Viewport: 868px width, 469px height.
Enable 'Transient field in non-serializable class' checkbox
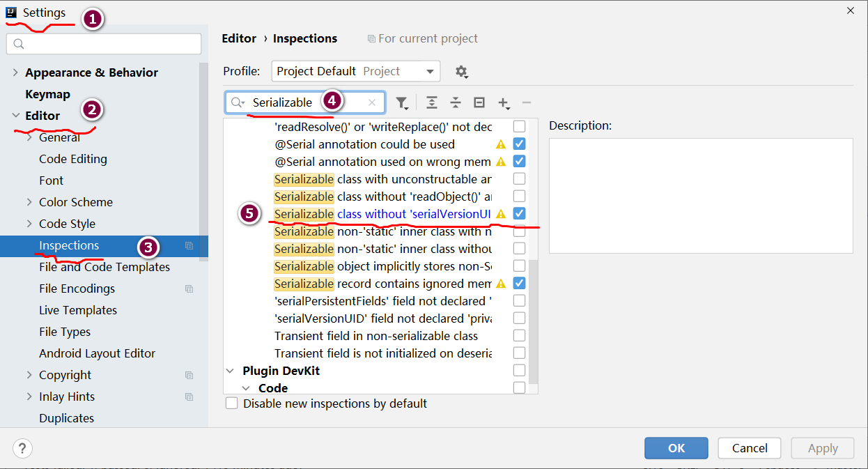click(519, 336)
